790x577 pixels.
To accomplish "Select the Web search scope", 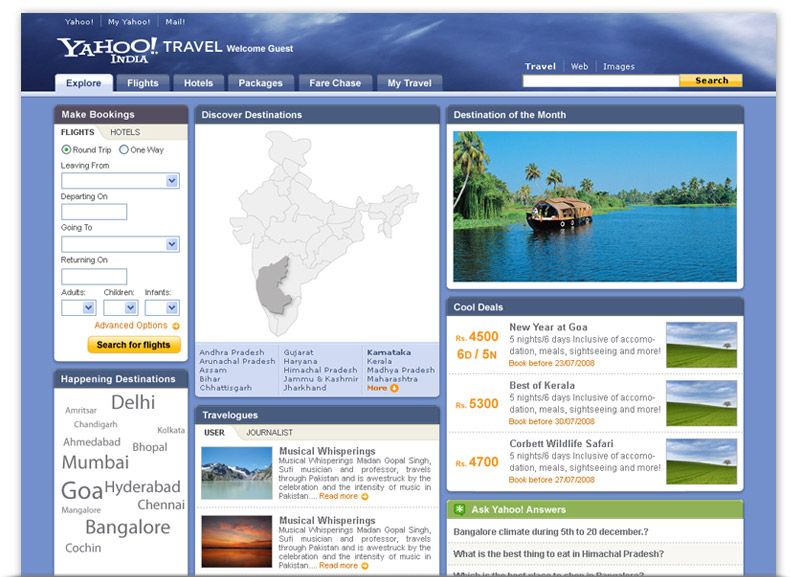I will pyautogui.click(x=579, y=66).
